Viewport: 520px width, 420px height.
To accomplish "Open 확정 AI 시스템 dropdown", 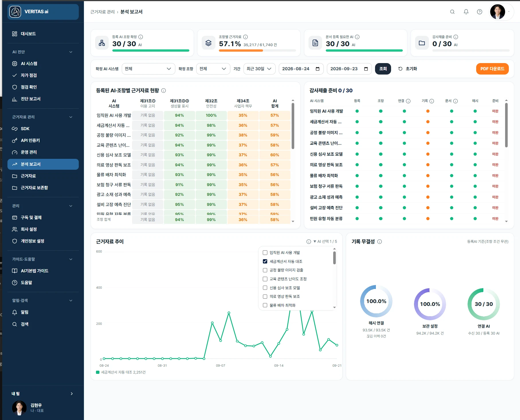I will click(148, 69).
